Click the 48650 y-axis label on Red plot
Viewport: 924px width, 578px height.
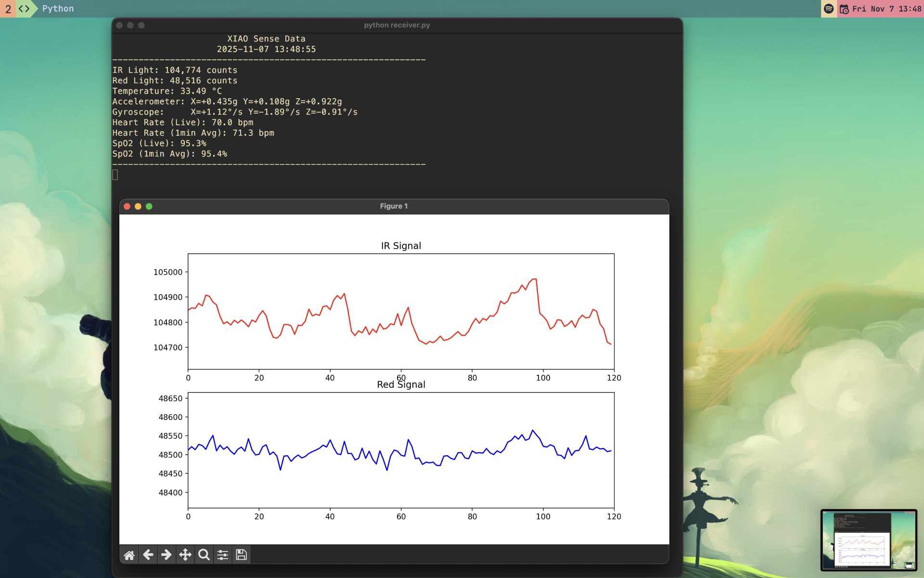[171, 398]
